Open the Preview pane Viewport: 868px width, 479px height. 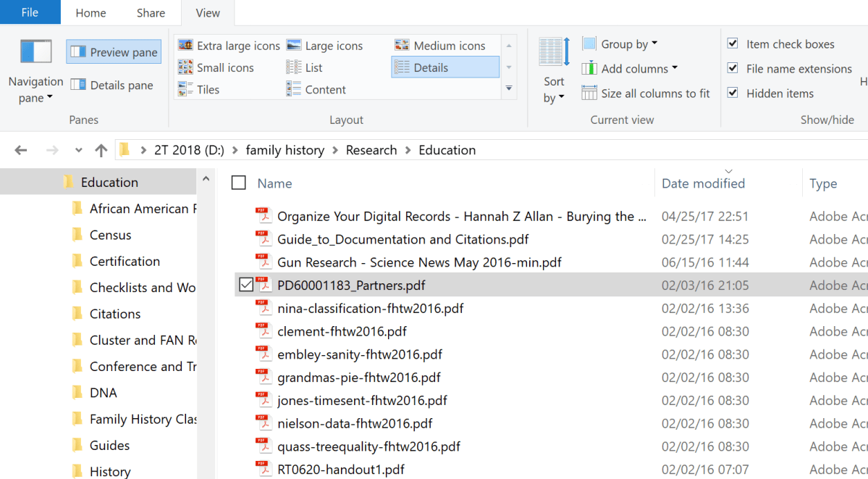tap(113, 51)
